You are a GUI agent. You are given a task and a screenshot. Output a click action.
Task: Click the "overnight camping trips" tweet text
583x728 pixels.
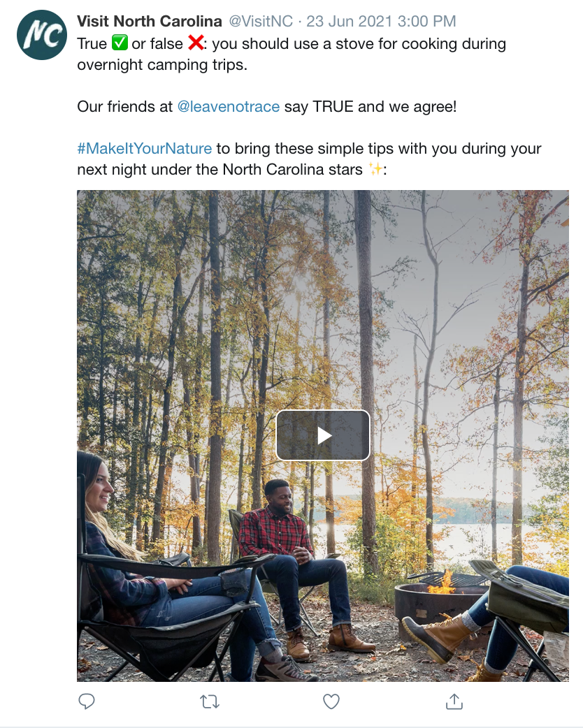pos(162,65)
